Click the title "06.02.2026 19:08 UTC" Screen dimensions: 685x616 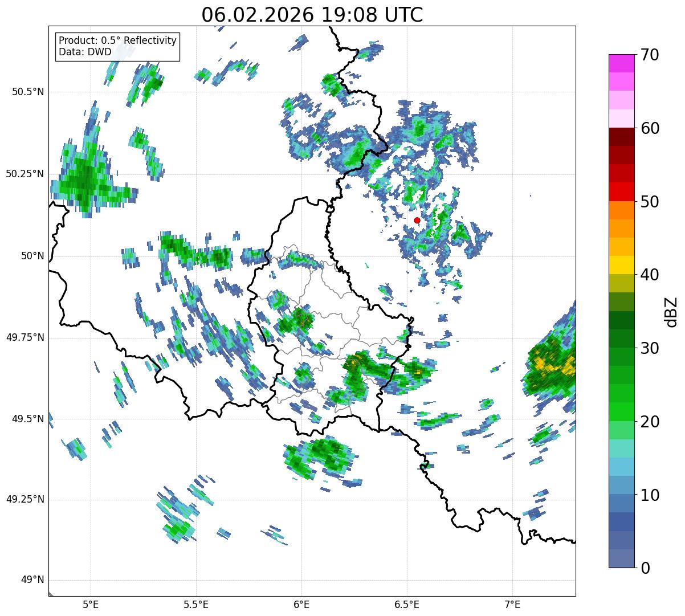point(312,15)
